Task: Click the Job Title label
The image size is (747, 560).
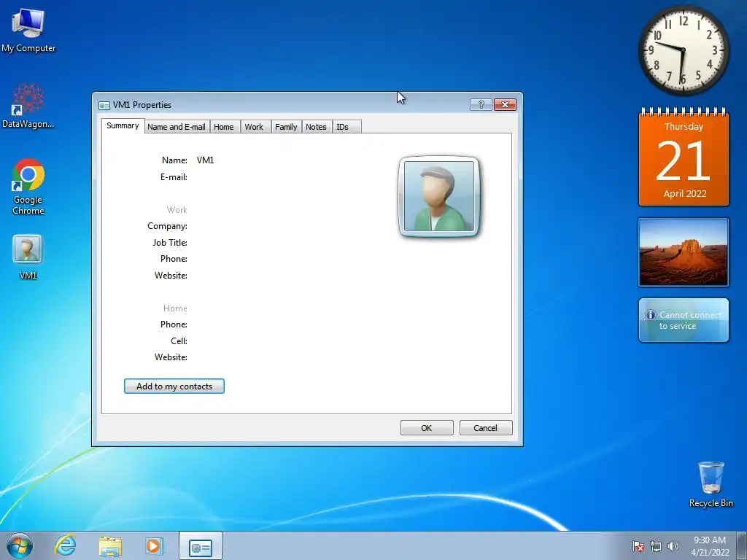Action: pyautogui.click(x=170, y=243)
